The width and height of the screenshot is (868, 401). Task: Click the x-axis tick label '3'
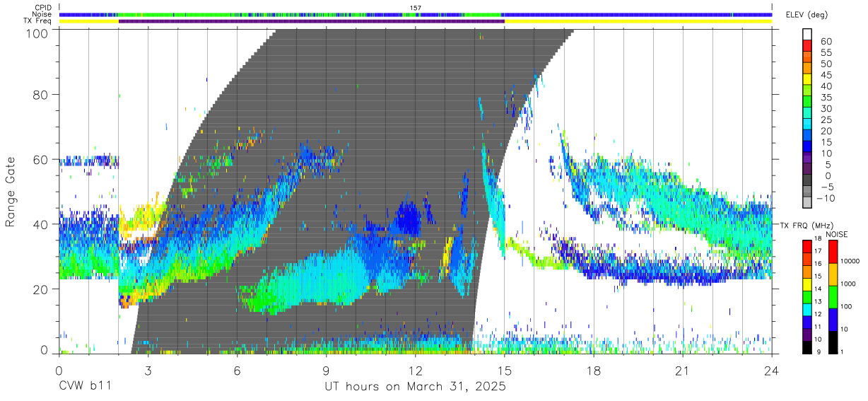pos(148,370)
